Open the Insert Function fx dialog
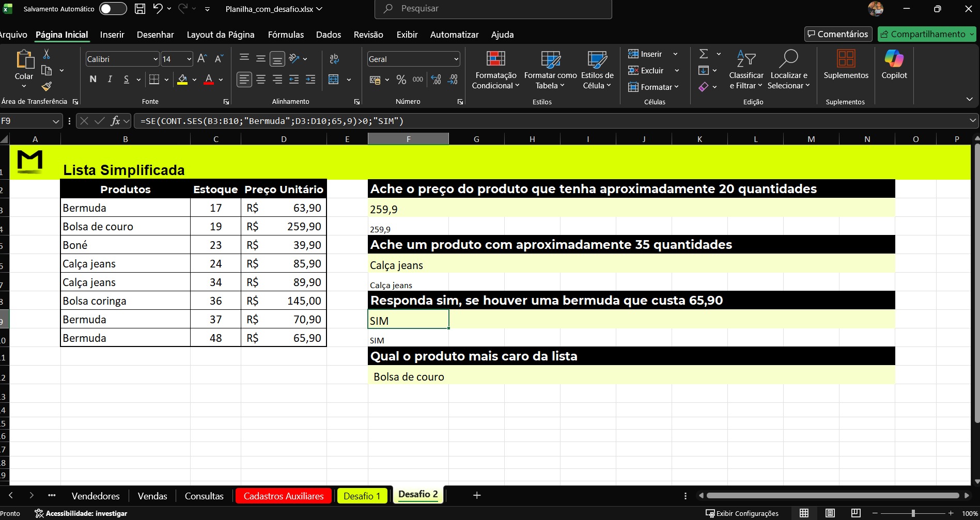Screen dimensions: 980x520 pyautogui.click(x=115, y=121)
